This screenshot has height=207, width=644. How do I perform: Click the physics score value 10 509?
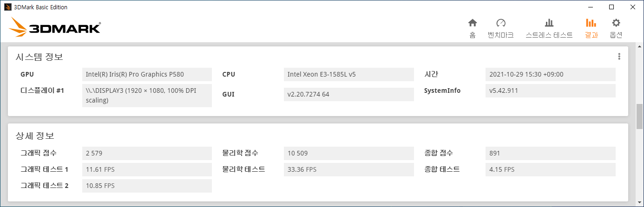pos(348,153)
